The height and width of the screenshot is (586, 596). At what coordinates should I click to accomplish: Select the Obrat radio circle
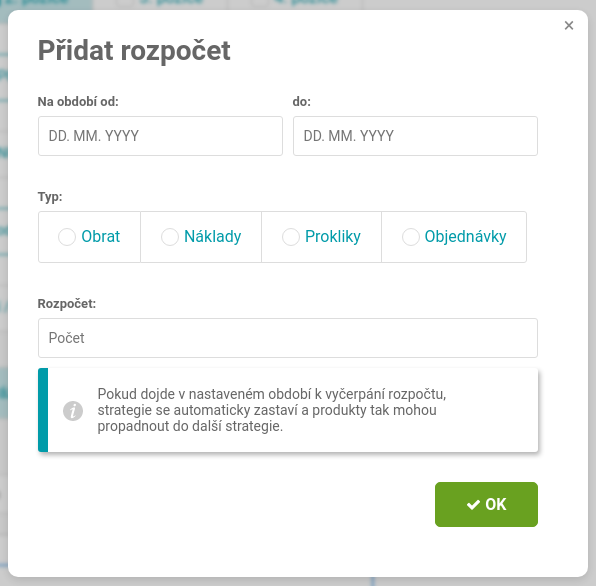coord(67,237)
